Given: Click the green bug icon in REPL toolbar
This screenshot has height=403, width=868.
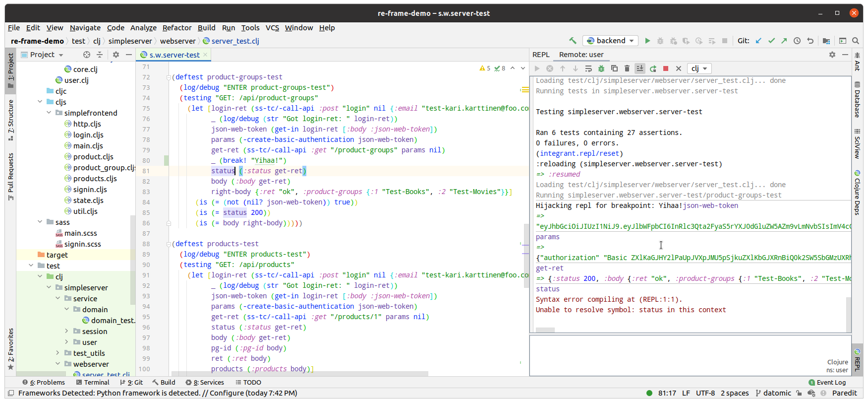Looking at the screenshot, I should (x=601, y=68).
